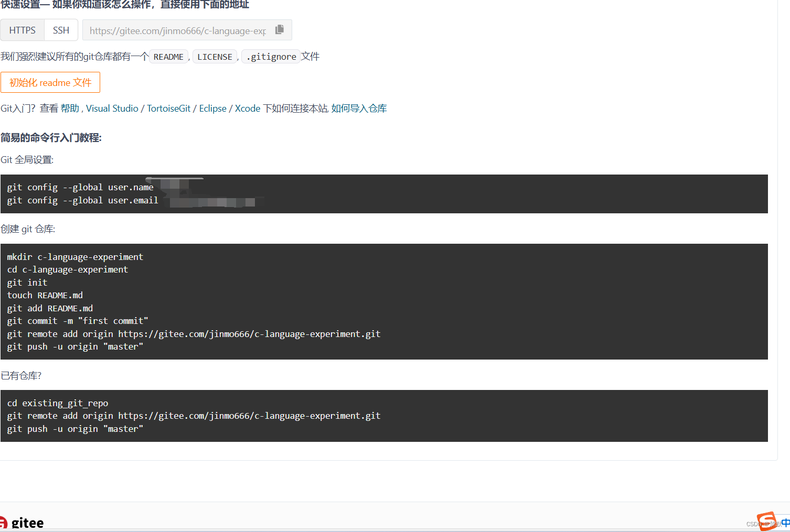Screen dimensions: 790x532
Task: Open the Sogou input method S icon
Action: pos(767,521)
